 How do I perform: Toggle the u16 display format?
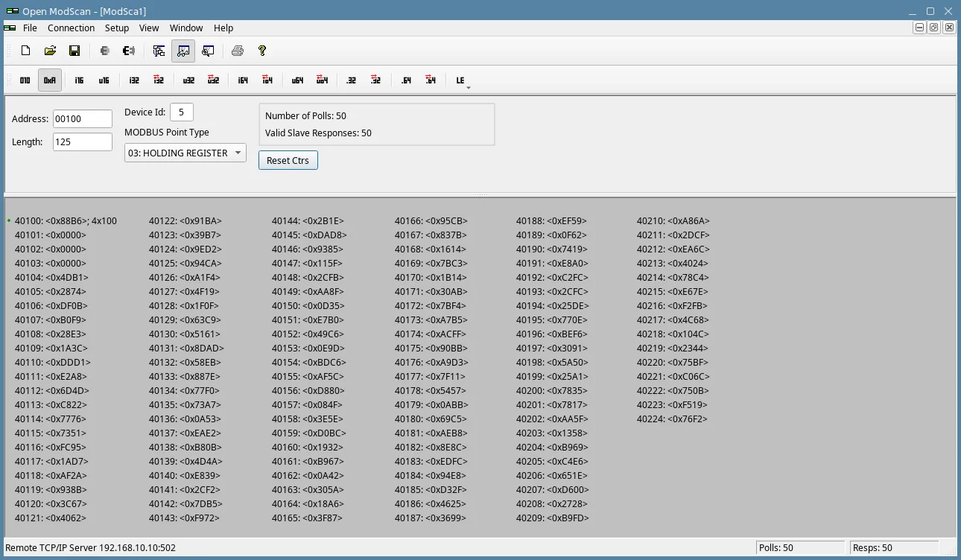click(103, 80)
